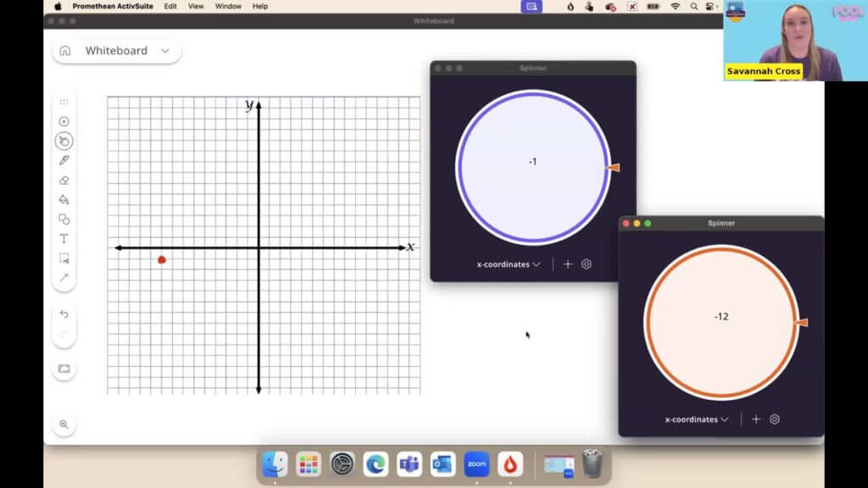Select the Eraser tool
Screen dimensions: 868x488
(x=64, y=180)
